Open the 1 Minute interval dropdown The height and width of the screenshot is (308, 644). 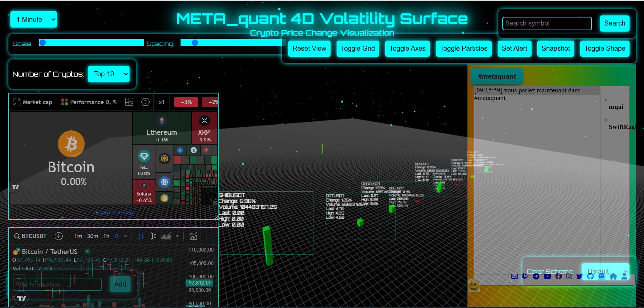pyautogui.click(x=34, y=19)
